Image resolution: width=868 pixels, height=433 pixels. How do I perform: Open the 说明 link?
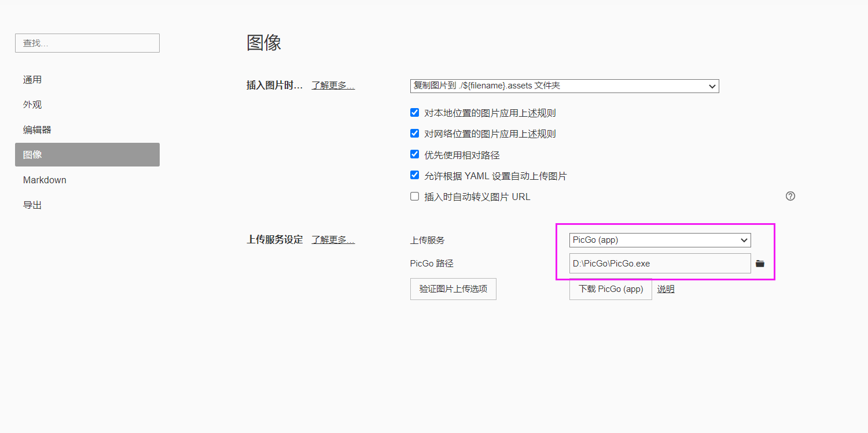(665, 288)
